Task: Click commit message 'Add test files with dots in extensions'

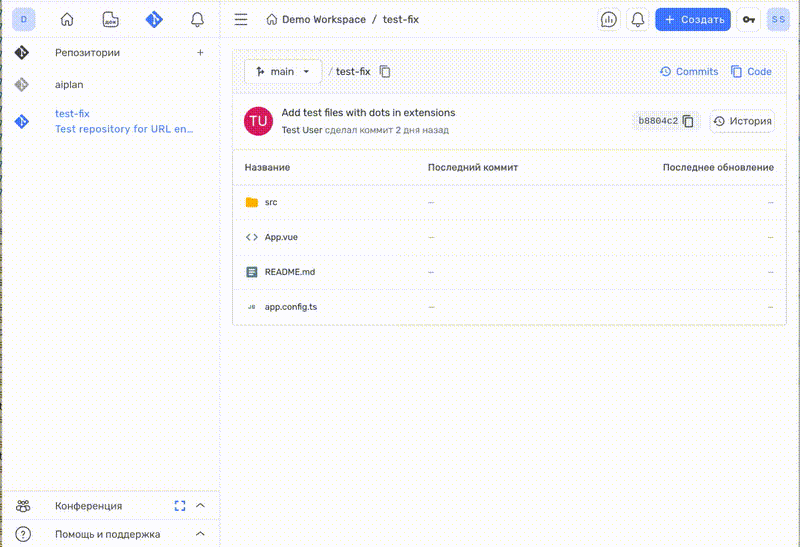Action: pyautogui.click(x=368, y=113)
